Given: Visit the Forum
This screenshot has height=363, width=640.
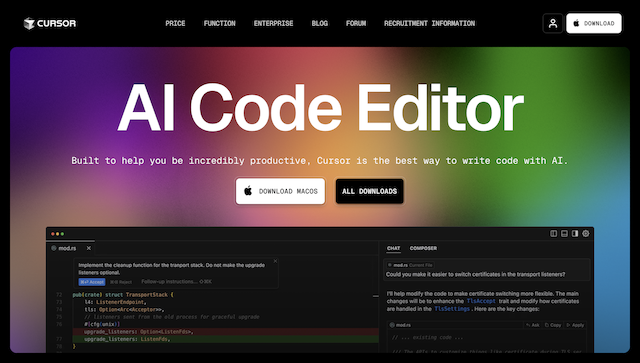Looking at the screenshot, I should 356,23.
